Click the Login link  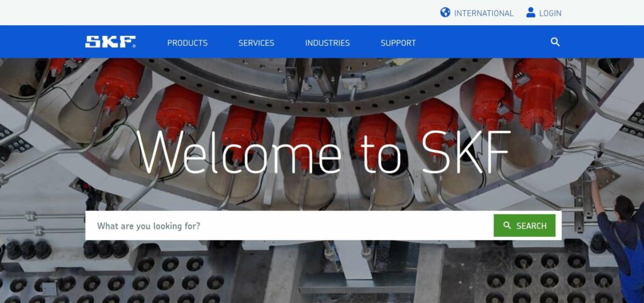click(x=550, y=13)
